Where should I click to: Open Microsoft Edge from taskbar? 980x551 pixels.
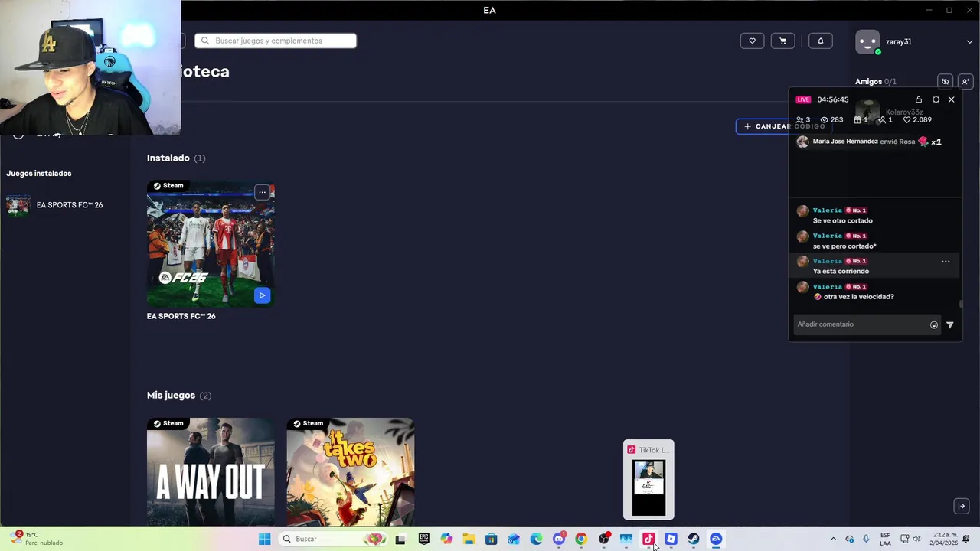click(536, 539)
